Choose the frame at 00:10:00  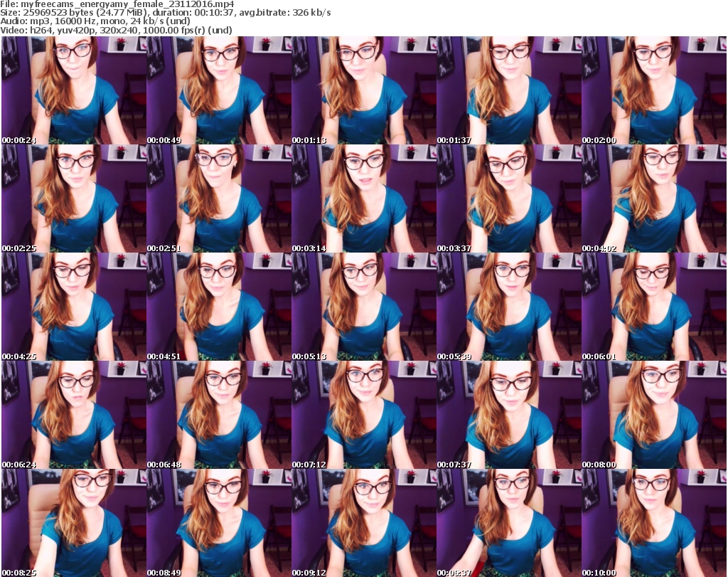[654, 523]
